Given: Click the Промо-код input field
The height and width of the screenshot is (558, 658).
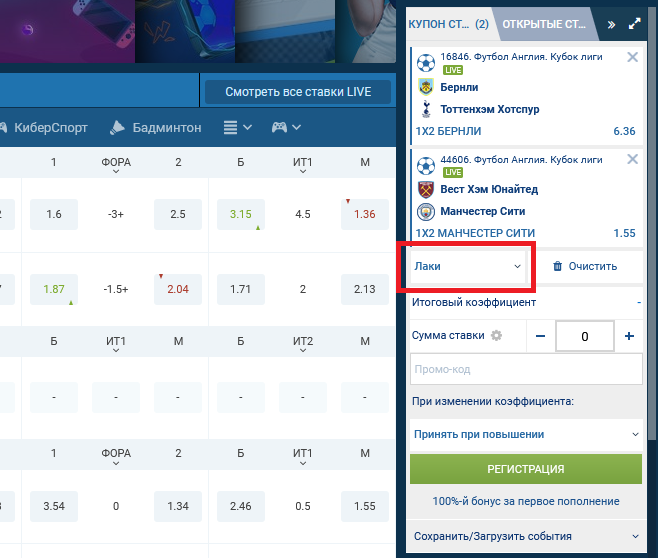Looking at the screenshot, I should (526, 370).
